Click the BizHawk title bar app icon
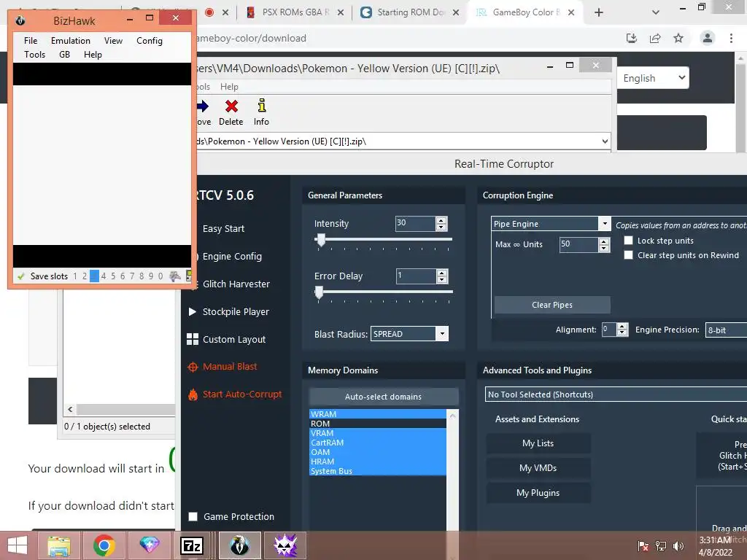Viewport: 747px width, 560px height. click(20, 20)
